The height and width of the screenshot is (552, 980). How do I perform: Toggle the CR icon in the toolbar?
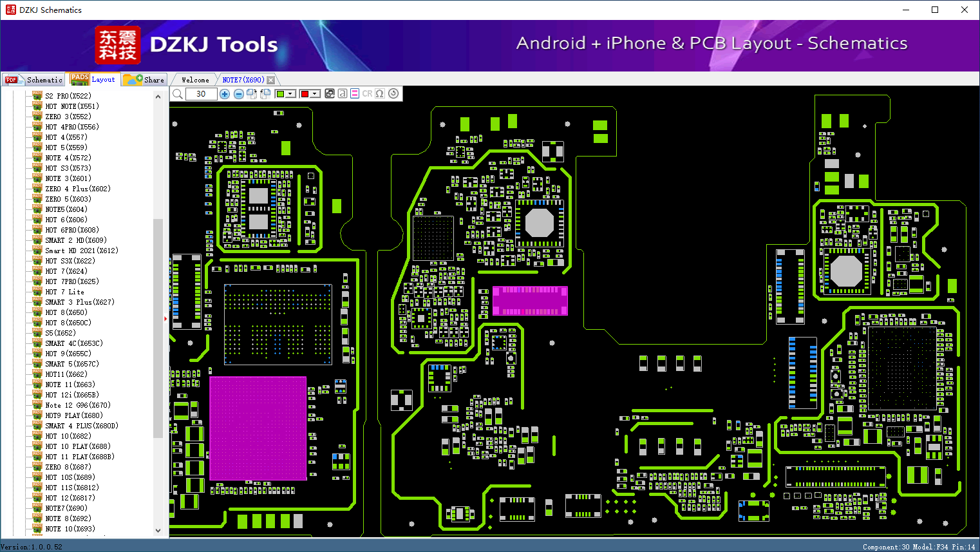(x=367, y=93)
